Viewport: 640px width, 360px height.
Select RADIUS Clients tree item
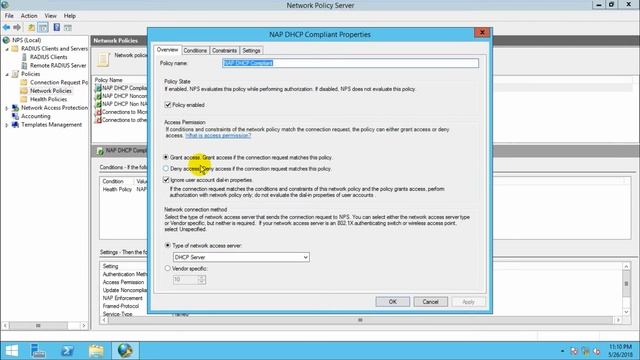click(49, 57)
